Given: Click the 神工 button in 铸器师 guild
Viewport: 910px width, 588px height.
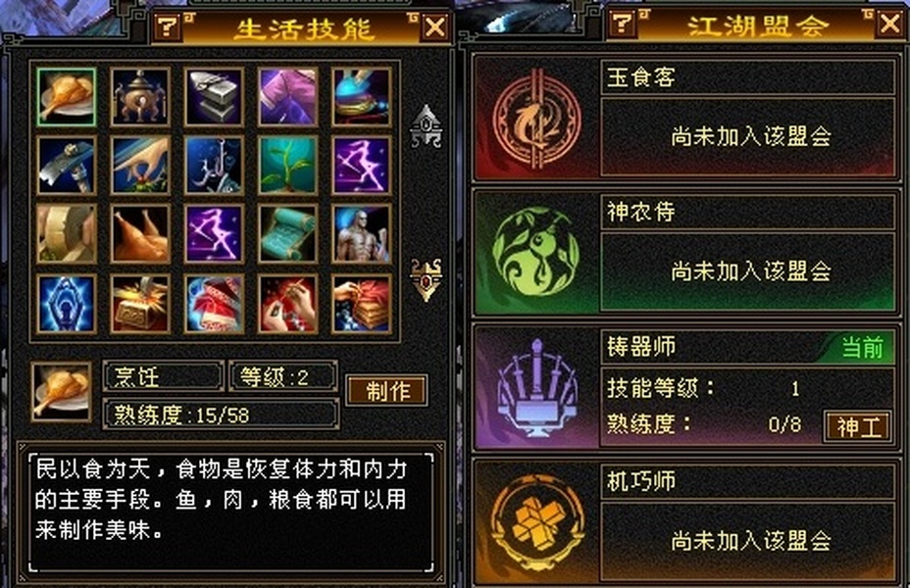Looking at the screenshot, I should point(858,427).
